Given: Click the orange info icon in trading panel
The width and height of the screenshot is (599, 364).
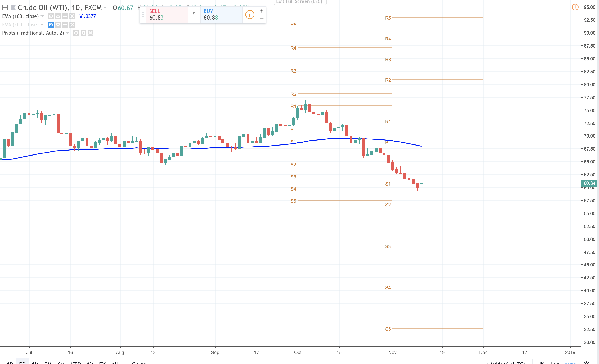Looking at the screenshot, I should (x=250, y=15).
